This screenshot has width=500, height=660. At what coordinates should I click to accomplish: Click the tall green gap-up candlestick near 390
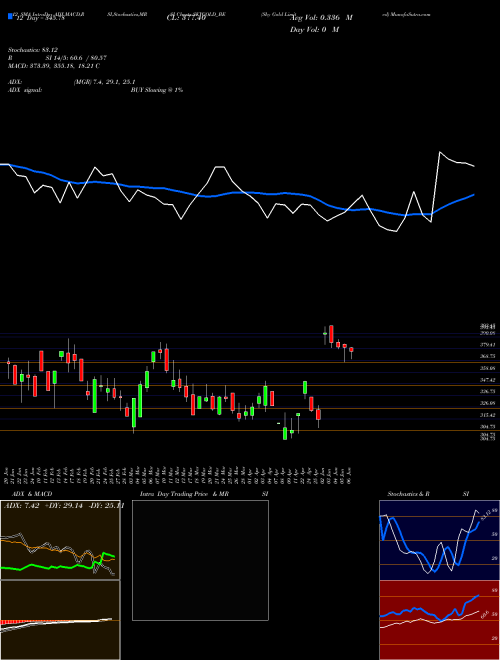tap(325, 334)
